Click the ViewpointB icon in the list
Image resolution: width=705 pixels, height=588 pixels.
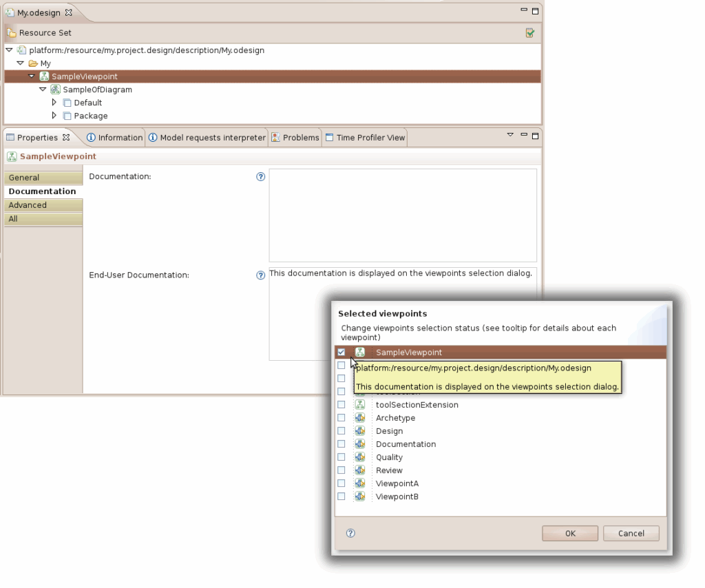(x=359, y=496)
